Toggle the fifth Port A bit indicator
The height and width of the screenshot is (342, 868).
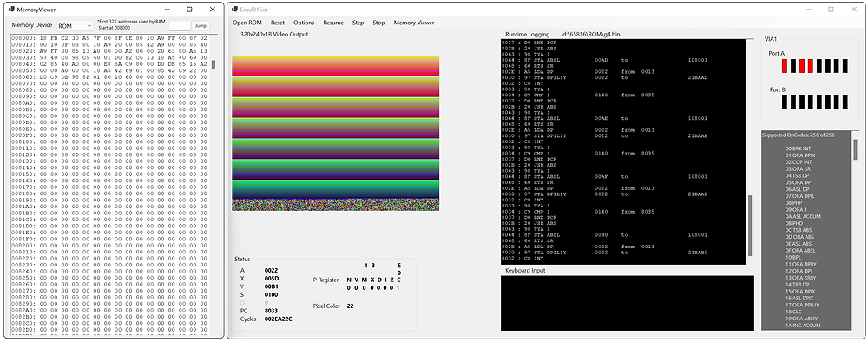click(819, 66)
